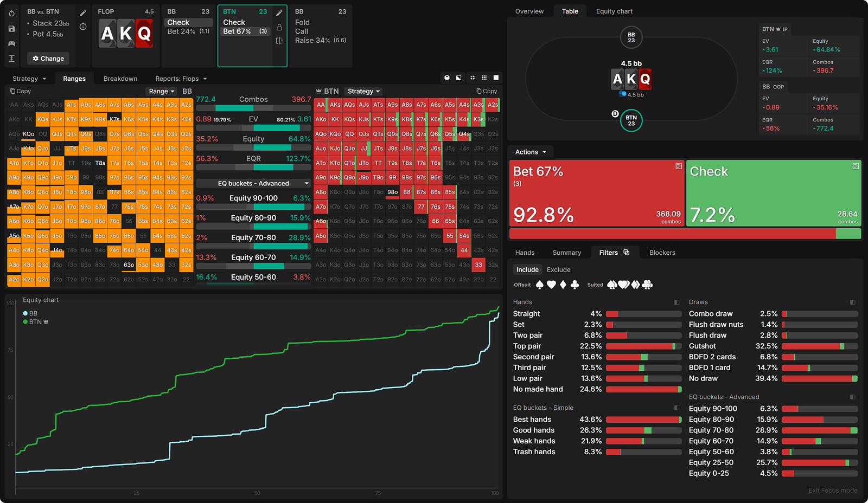The height and width of the screenshot is (503, 868).
Task: Click the red Bet 67% action block
Action: coord(597,193)
